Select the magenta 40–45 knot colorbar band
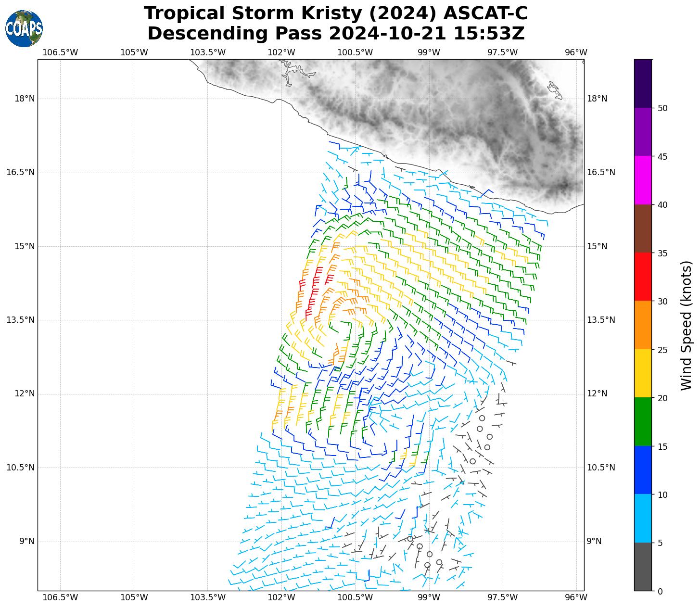700x608 pixels. pos(643,180)
